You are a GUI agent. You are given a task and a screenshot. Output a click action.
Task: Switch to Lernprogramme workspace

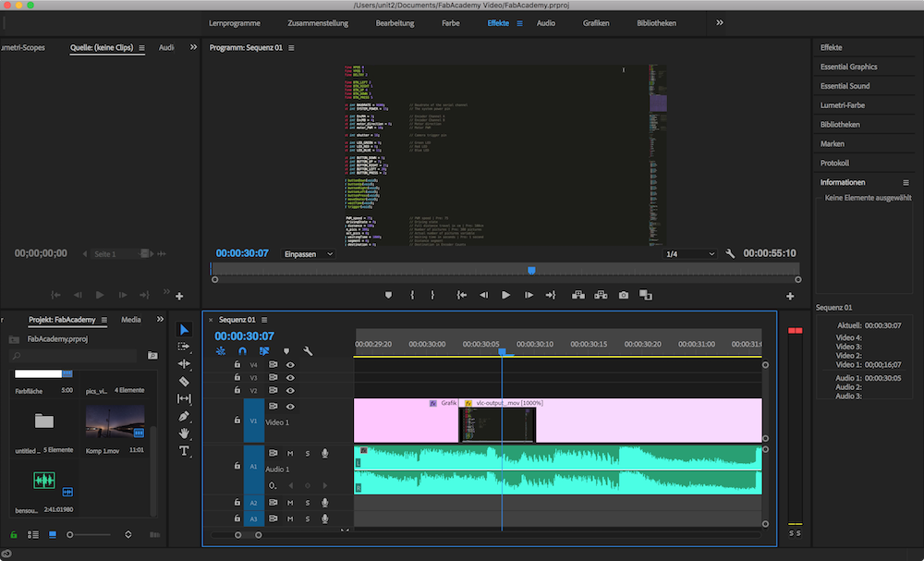click(235, 23)
